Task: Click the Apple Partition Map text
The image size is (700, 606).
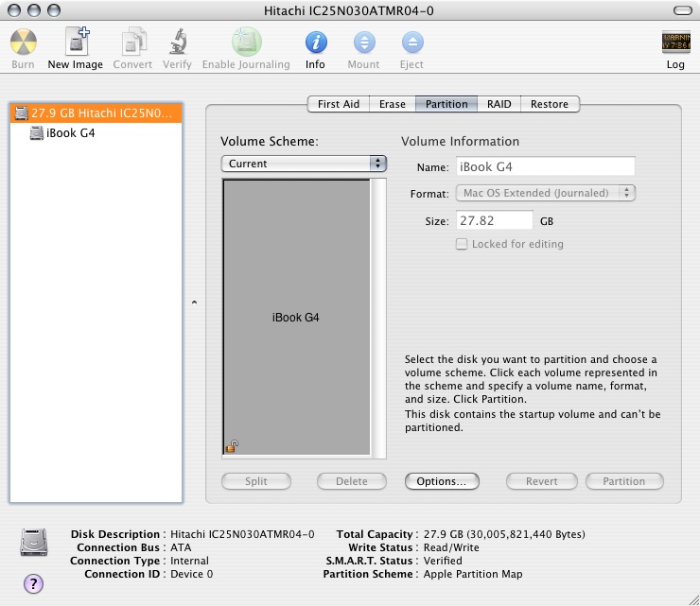Action: point(473,574)
